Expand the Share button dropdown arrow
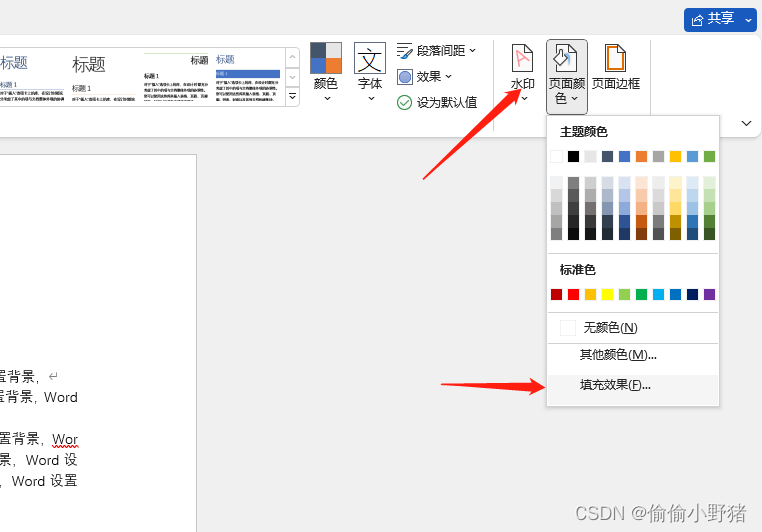This screenshot has width=762, height=532. coord(748,20)
